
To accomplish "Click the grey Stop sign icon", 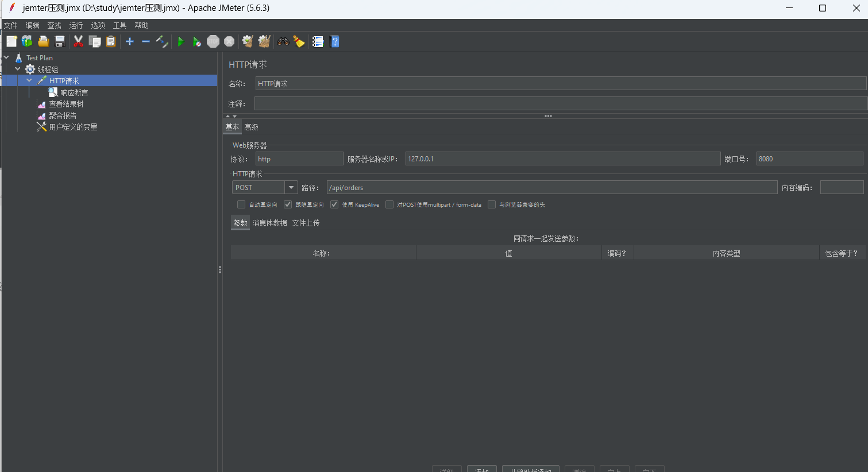I will click(x=213, y=41).
